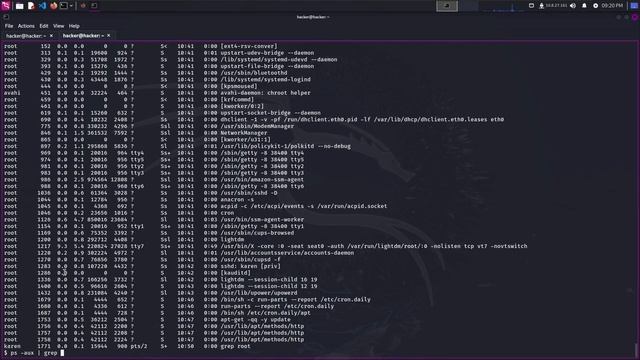Click '/usr/sbin/cups-browsed' text
Viewport: 640px width, 360px height.
pos(257,233)
